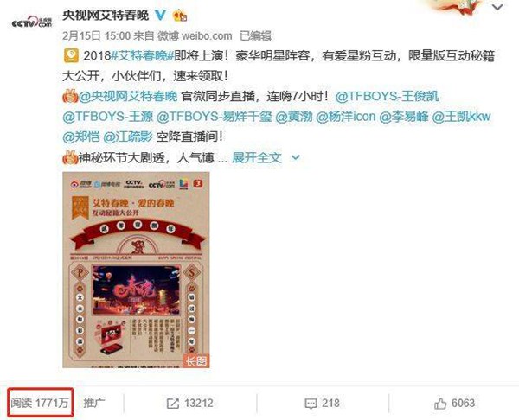
Task: Expand the full text via 展开全文
Action: tap(257, 157)
